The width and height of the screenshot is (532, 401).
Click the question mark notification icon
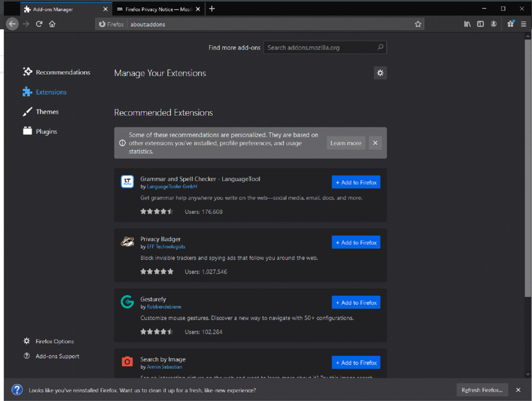click(17, 390)
